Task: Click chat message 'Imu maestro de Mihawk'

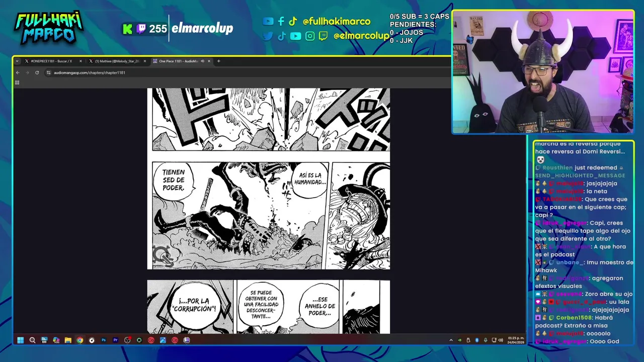Action: (584, 266)
